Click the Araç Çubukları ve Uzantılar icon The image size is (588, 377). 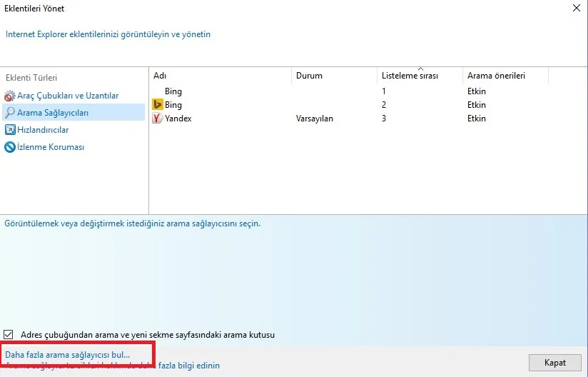click(x=9, y=96)
